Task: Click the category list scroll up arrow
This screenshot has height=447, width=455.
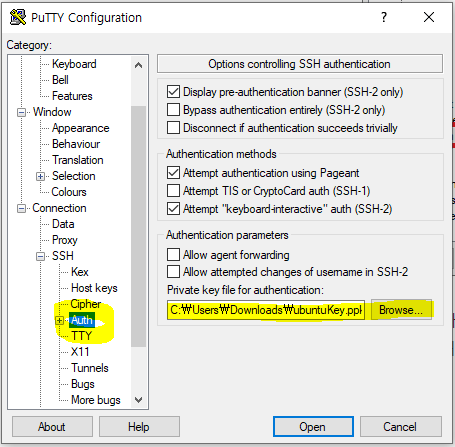Action: (138, 65)
